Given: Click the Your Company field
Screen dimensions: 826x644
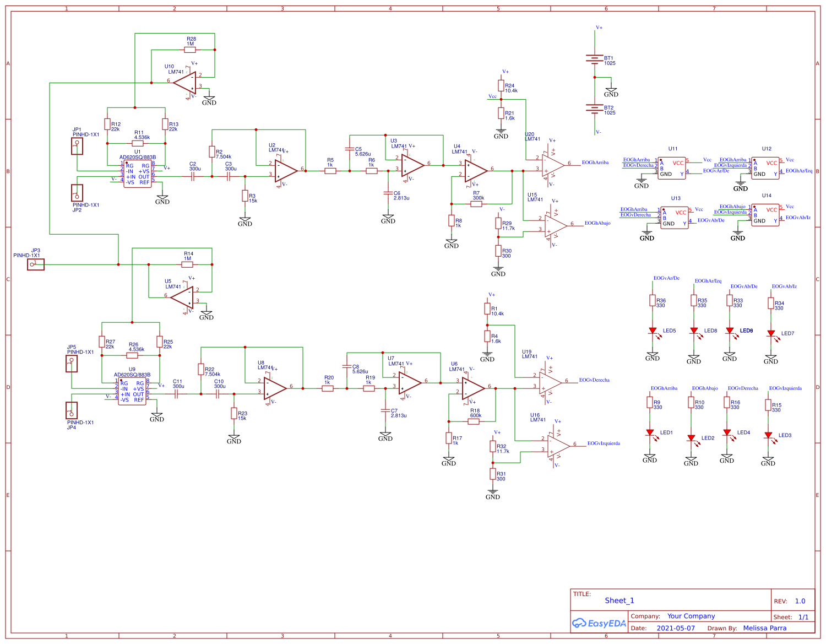Looking at the screenshot, I should [690, 616].
